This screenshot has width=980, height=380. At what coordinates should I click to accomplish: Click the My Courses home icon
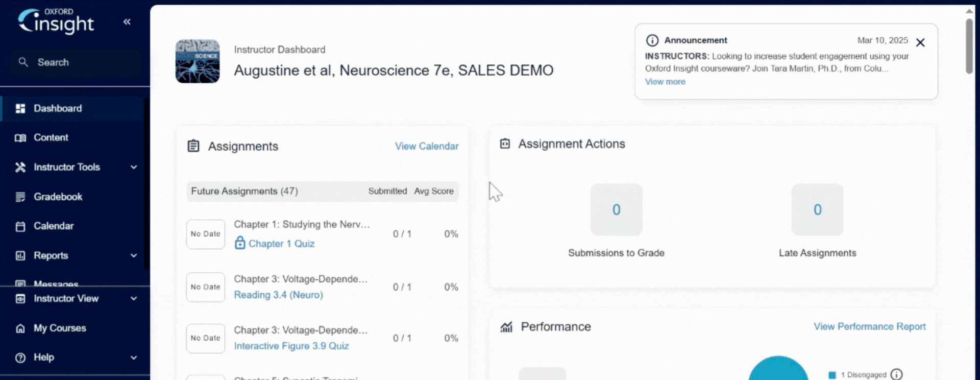coord(20,328)
